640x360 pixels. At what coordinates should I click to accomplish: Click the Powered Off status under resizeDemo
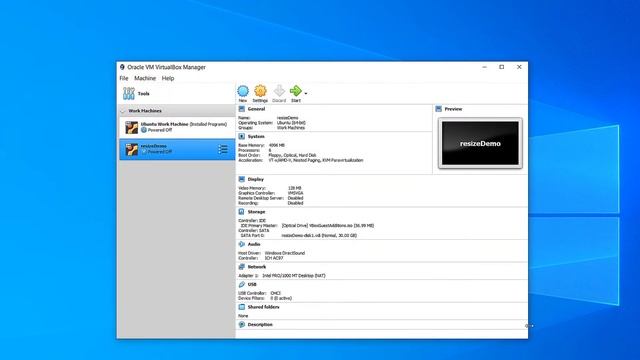[x=160, y=151]
